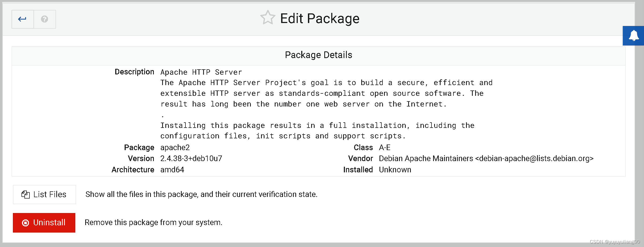Click the copy-pages icon on List Files
This screenshot has height=247, width=644.
tap(25, 194)
